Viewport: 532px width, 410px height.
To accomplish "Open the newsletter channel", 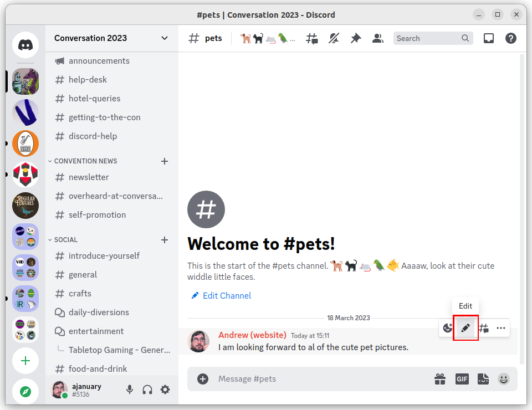I will click(112, 177).
